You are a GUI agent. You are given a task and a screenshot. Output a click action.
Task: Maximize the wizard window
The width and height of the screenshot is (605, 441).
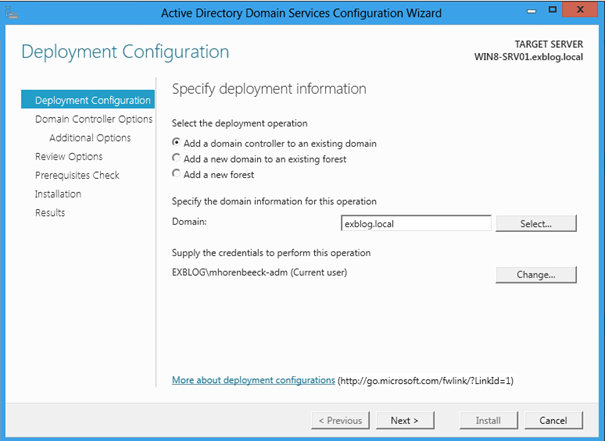[553, 10]
